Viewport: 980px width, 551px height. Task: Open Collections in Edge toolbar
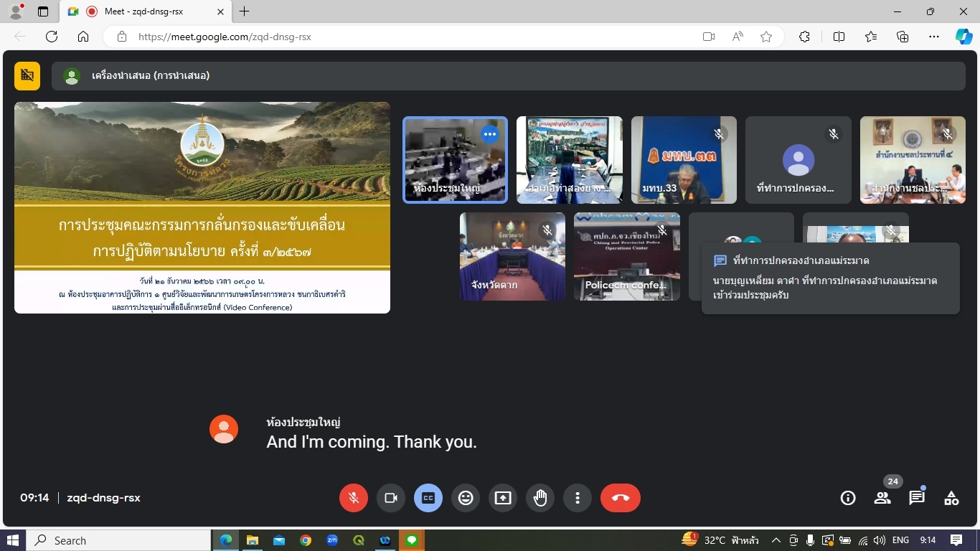[903, 37]
